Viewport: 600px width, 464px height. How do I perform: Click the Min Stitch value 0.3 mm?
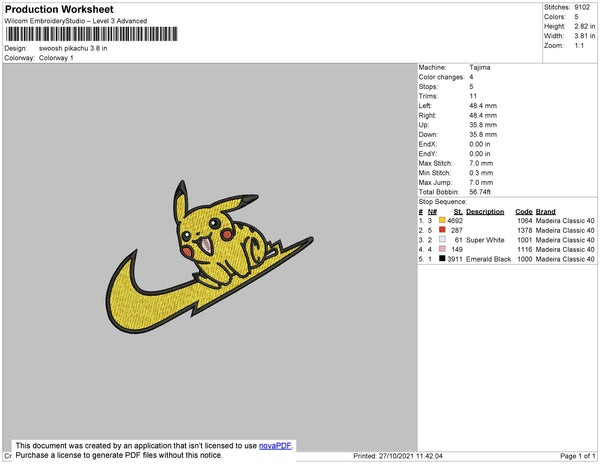481,173
